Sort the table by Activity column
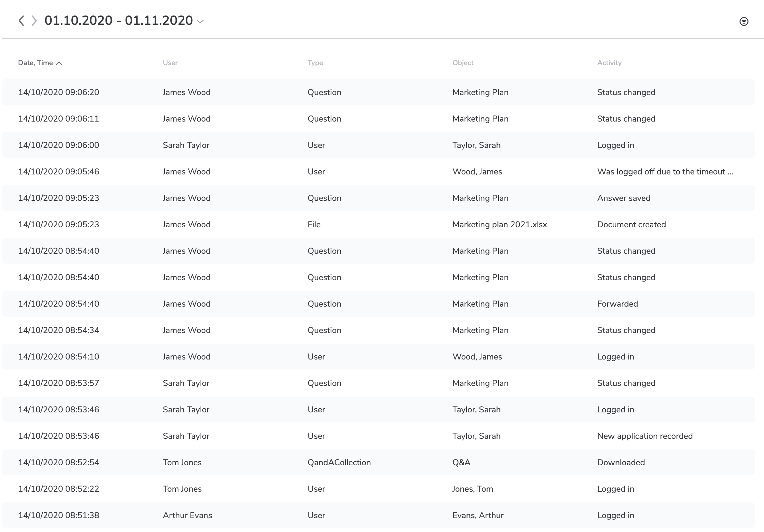Viewport: 764px width, 532px height. (x=609, y=63)
